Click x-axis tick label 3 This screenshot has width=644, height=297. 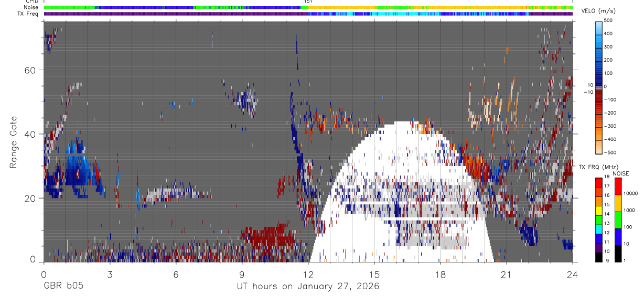pyautogui.click(x=110, y=274)
